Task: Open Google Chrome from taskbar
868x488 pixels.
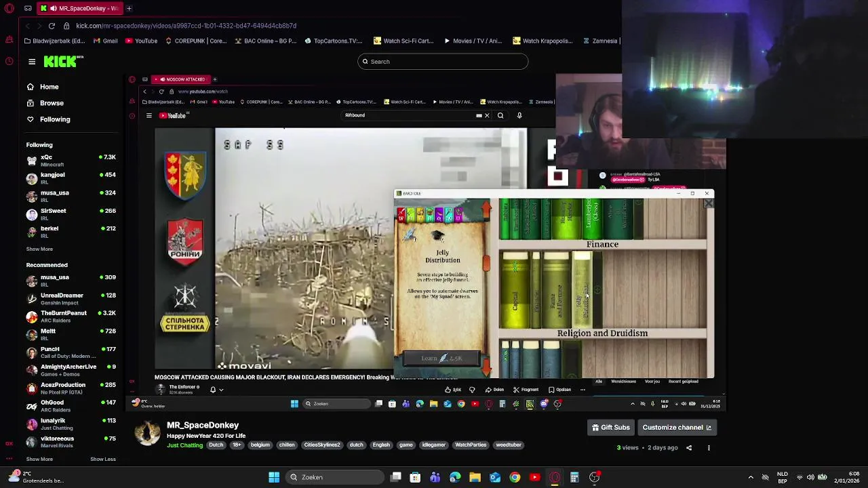Action: point(515,477)
